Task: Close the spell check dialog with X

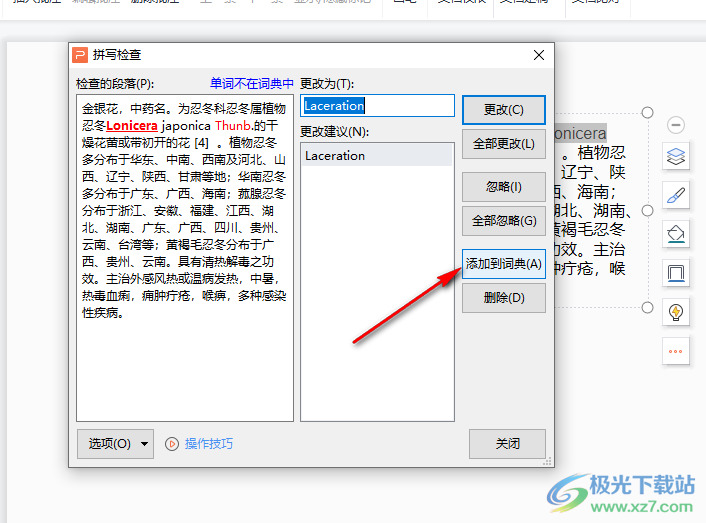Action: click(539, 55)
